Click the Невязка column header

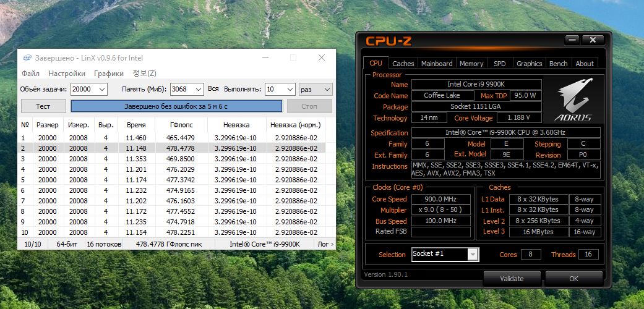click(236, 125)
